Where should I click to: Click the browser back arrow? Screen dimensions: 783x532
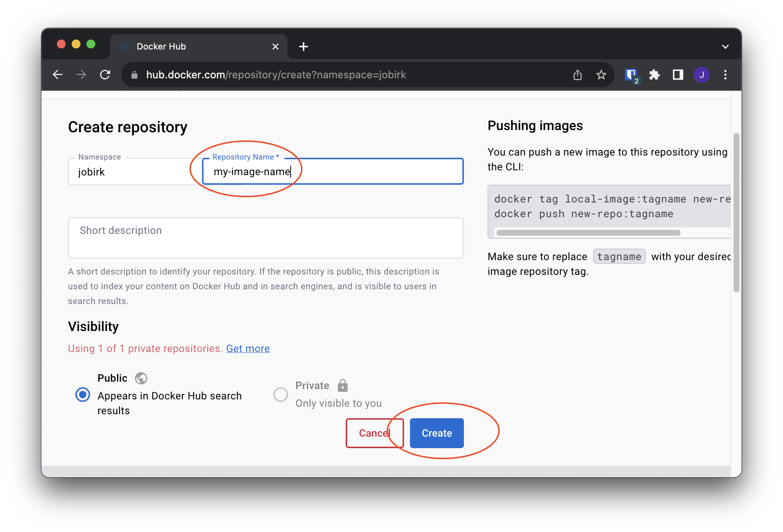(58, 75)
